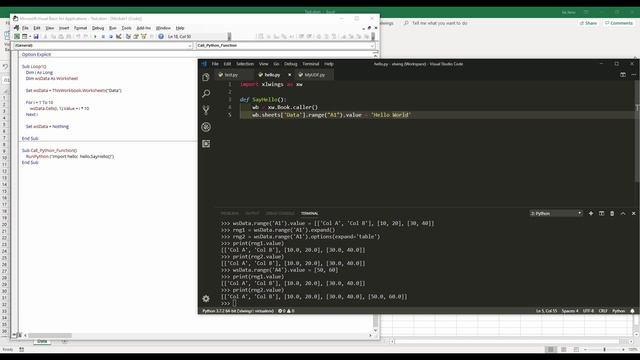Click Python language mode in status bar
This screenshot has height=360, width=640.
pyautogui.click(x=618, y=311)
